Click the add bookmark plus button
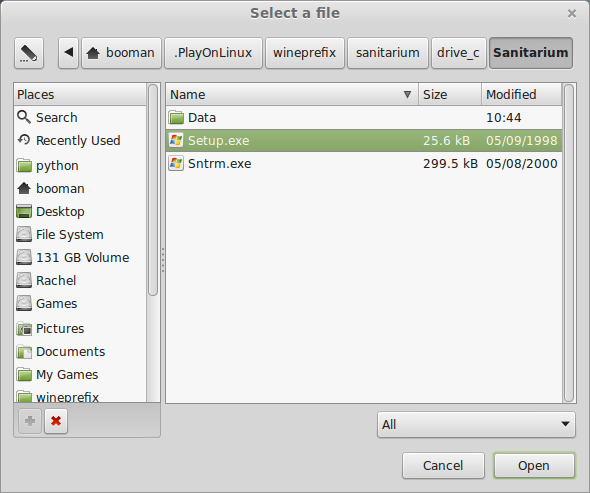Screen dimensions: 590x493 click(30, 421)
